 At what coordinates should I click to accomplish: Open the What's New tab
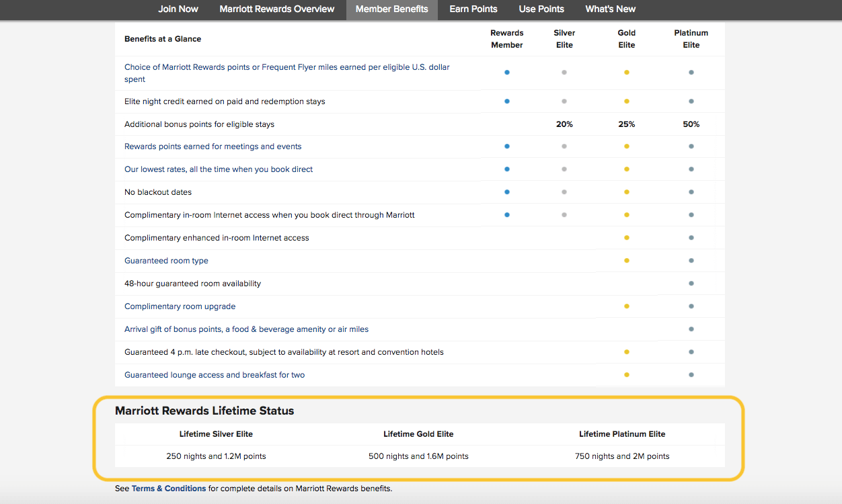pyautogui.click(x=611, y=9)
